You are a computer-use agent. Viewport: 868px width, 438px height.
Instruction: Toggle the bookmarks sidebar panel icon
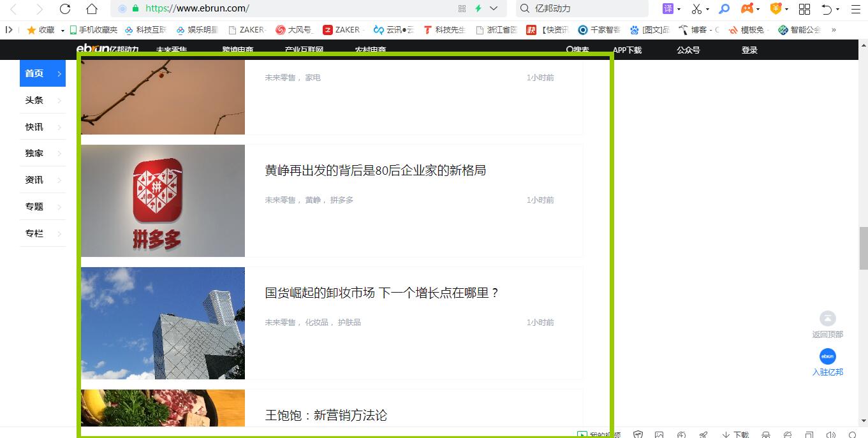9,29
